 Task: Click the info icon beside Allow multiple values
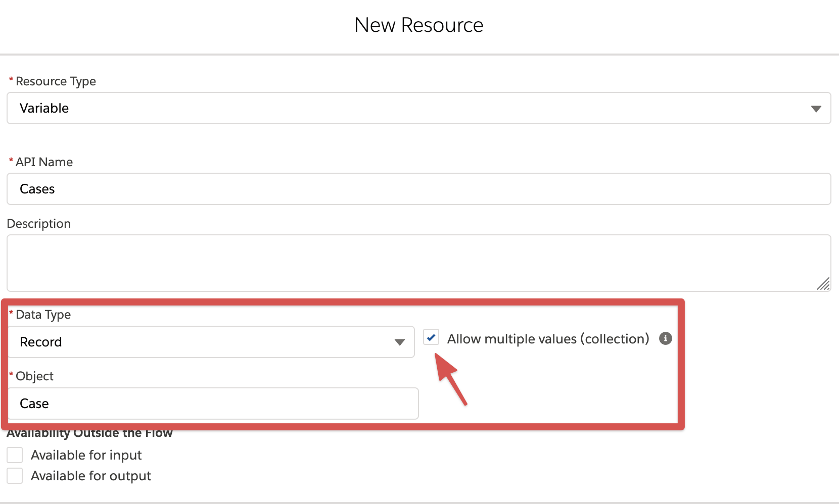[x=666, y=338]
